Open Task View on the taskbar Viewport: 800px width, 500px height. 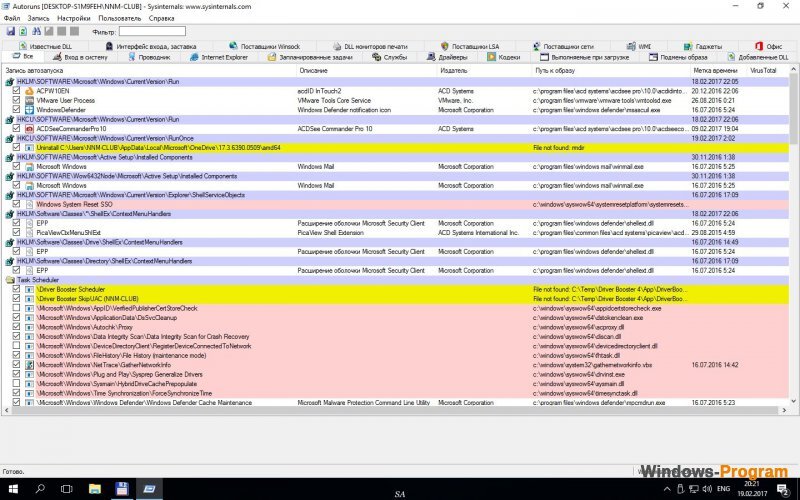(x=66, y=489)
